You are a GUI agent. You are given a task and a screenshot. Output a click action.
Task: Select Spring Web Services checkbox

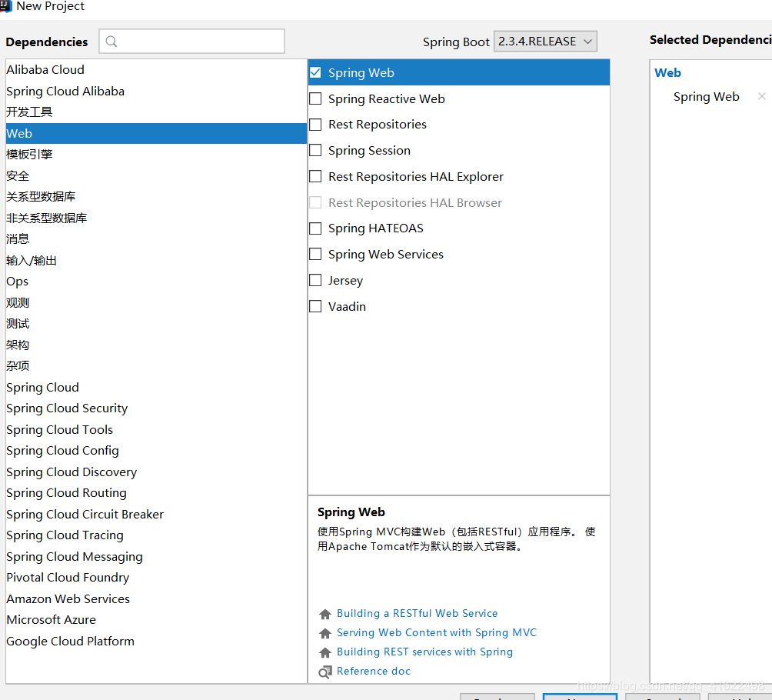[x=315, y=254]
